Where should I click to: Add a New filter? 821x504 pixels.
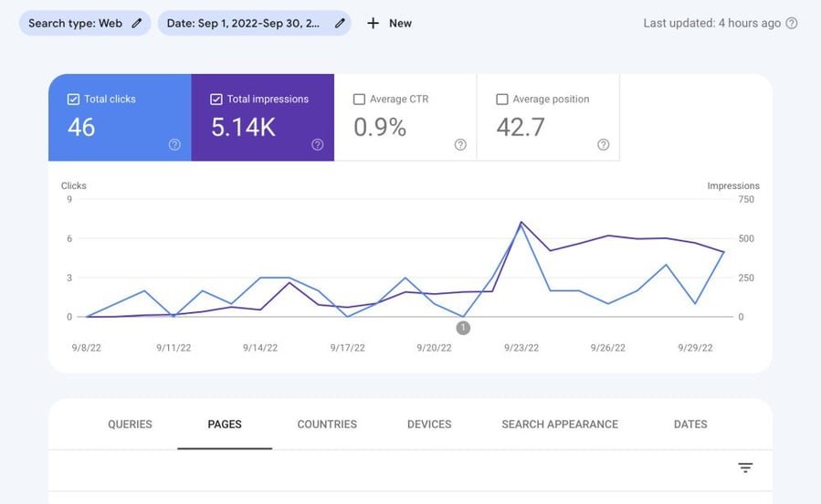pyautogui.click(x=389, y=23)
